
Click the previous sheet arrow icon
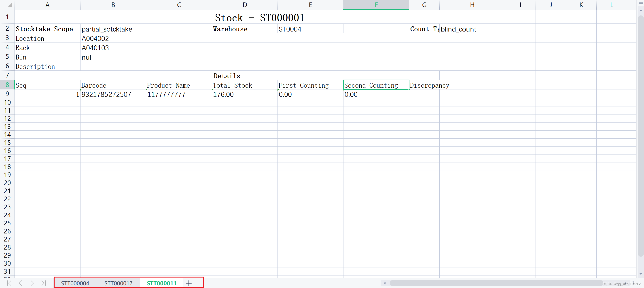(x=21, y=283)
